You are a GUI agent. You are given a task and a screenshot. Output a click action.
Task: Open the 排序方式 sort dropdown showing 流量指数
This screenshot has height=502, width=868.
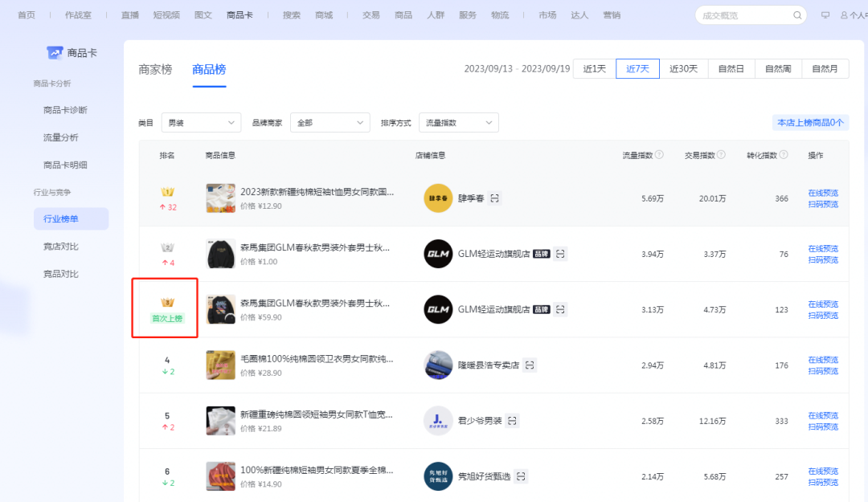tap(458, 122)
